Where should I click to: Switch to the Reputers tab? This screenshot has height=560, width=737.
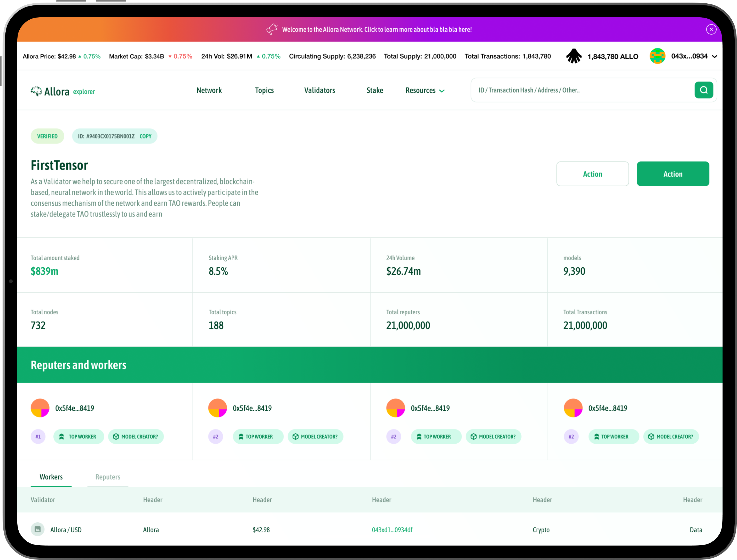108,477
